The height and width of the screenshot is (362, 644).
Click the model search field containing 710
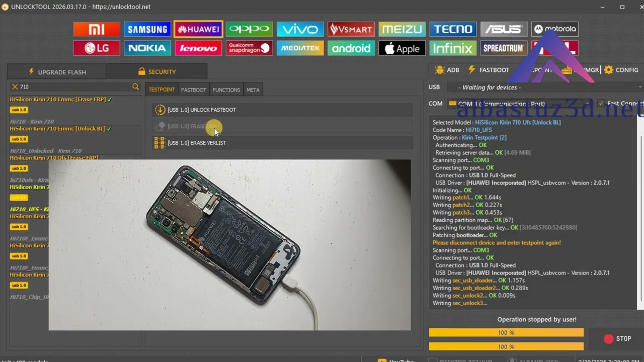tap(74, 87)
